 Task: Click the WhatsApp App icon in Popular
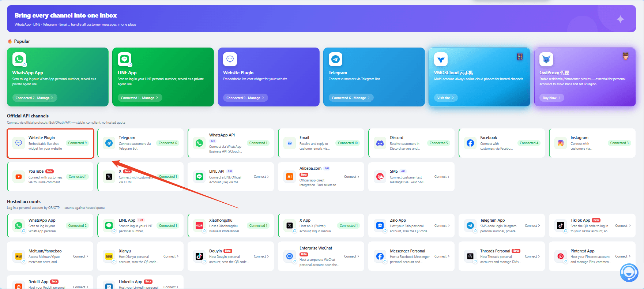(19, 59)
